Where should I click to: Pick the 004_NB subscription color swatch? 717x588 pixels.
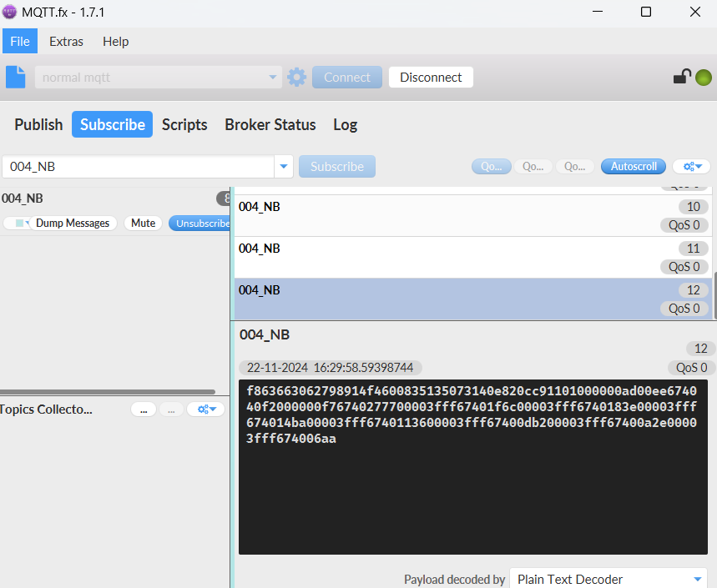click(19, 223)
